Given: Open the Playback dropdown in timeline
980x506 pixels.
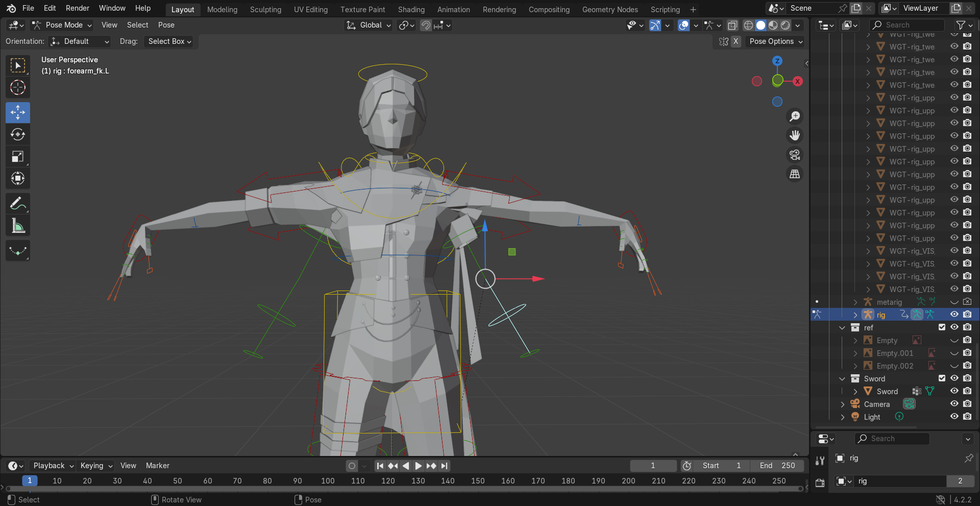Looking at the screenshot, I should [53, 466].
